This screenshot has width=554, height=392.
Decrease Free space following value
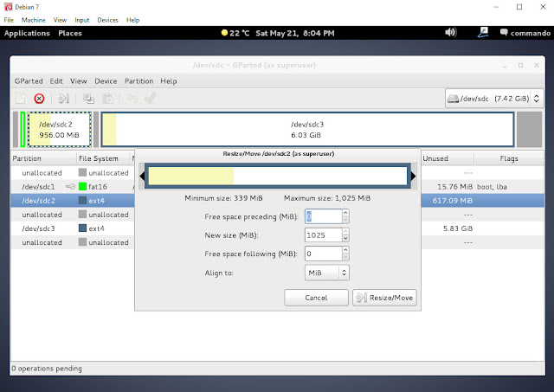tap(345, 257)
